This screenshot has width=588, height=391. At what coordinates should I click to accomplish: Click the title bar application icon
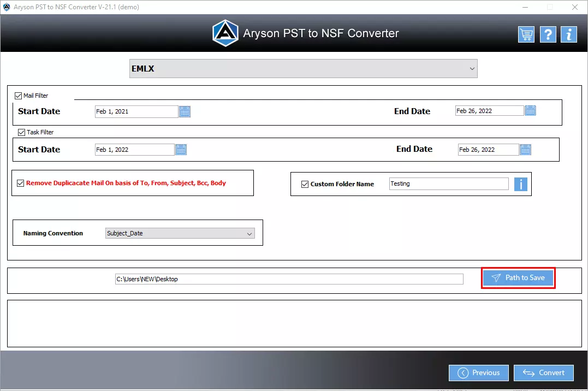click(7, 7)
